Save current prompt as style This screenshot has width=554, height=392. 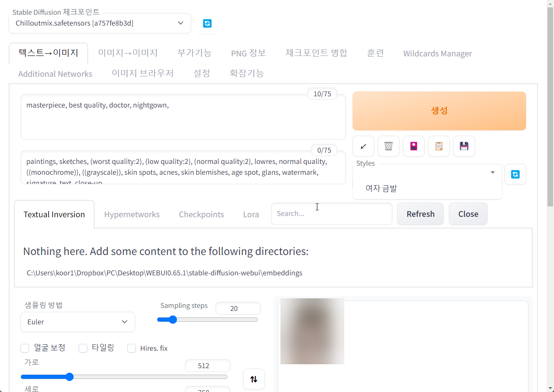click(x=464, y=146)
